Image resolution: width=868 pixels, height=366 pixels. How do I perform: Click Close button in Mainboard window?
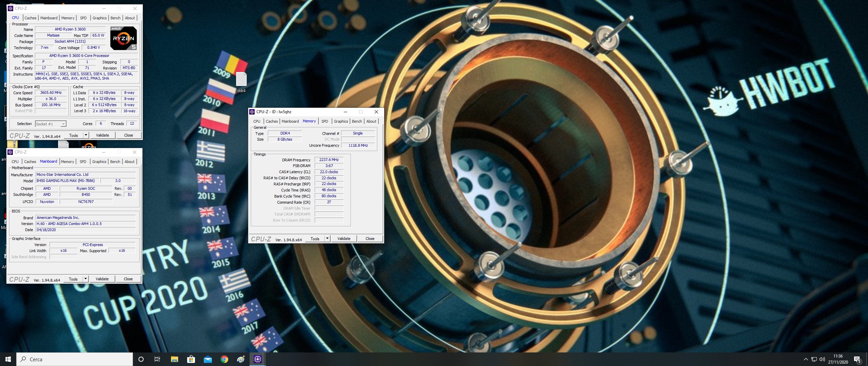pyautogui.click(x=128, y=279)
